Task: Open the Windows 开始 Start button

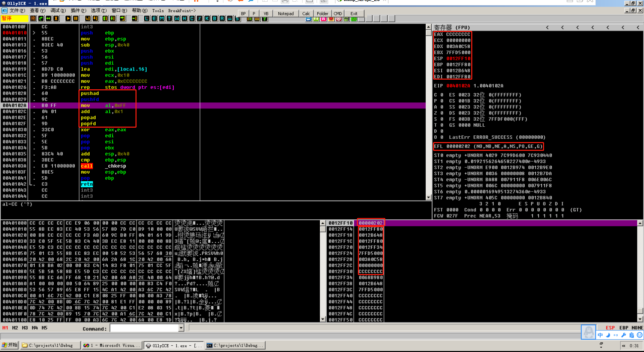Action: click(x=10, y=345)
